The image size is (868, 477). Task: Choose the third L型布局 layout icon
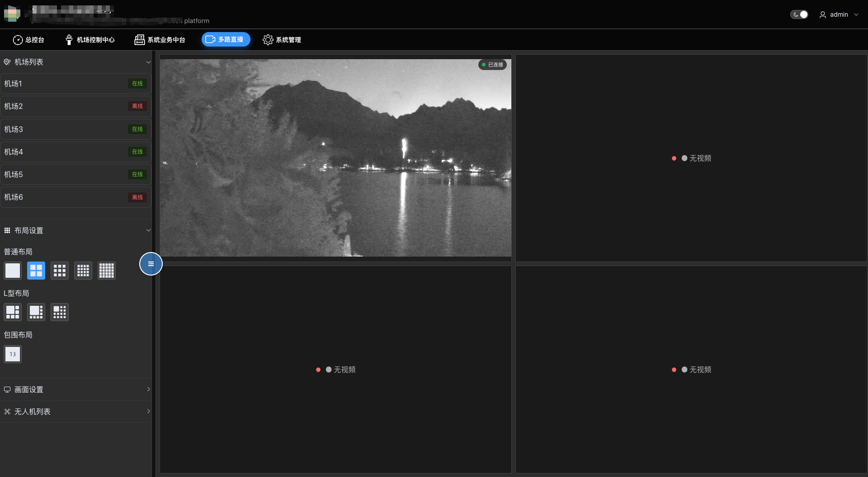point(60,312)
